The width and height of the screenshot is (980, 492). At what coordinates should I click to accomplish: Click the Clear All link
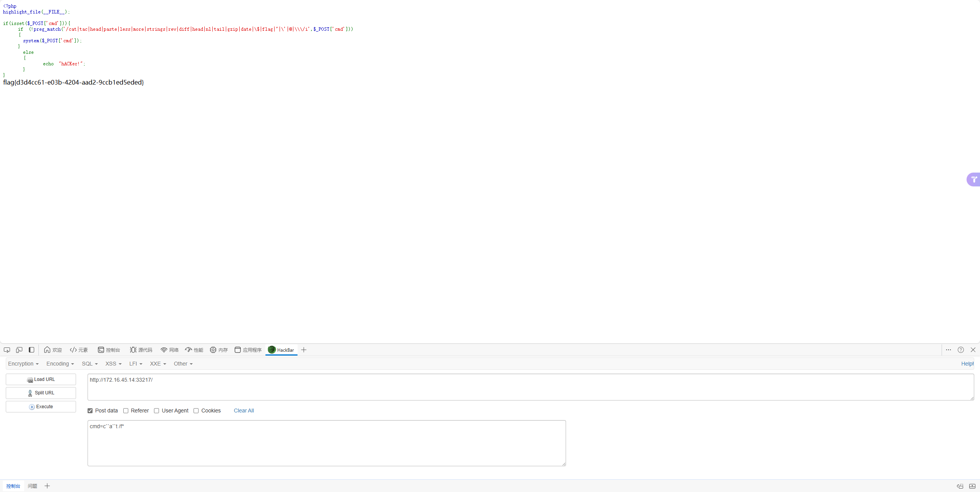tap(244, 411)
